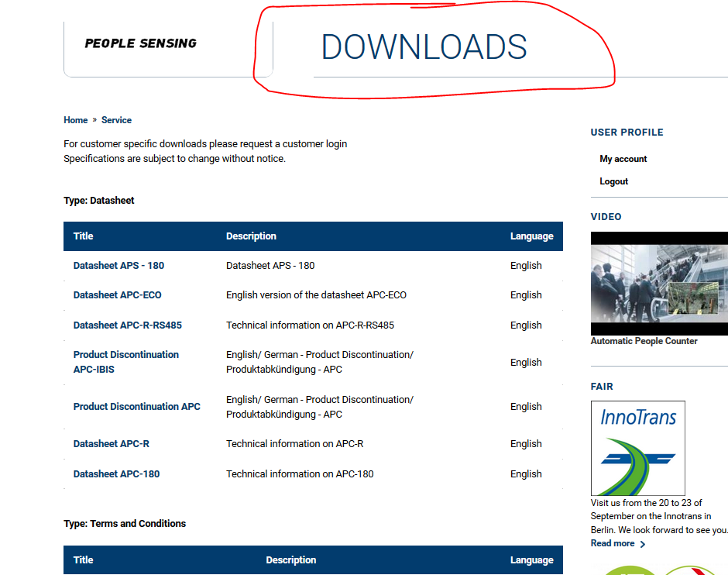Image resolution: width=728 pixels, height=575 pixels.
Task: Open Datasheet APC-R-RS485 link
Action: tap(127, 325)
